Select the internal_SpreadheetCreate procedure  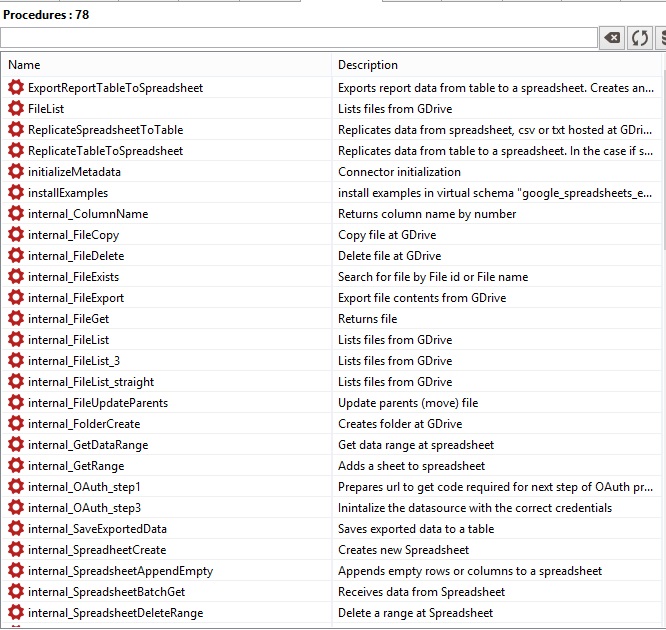pyautogui.click(x=97, y=550)
